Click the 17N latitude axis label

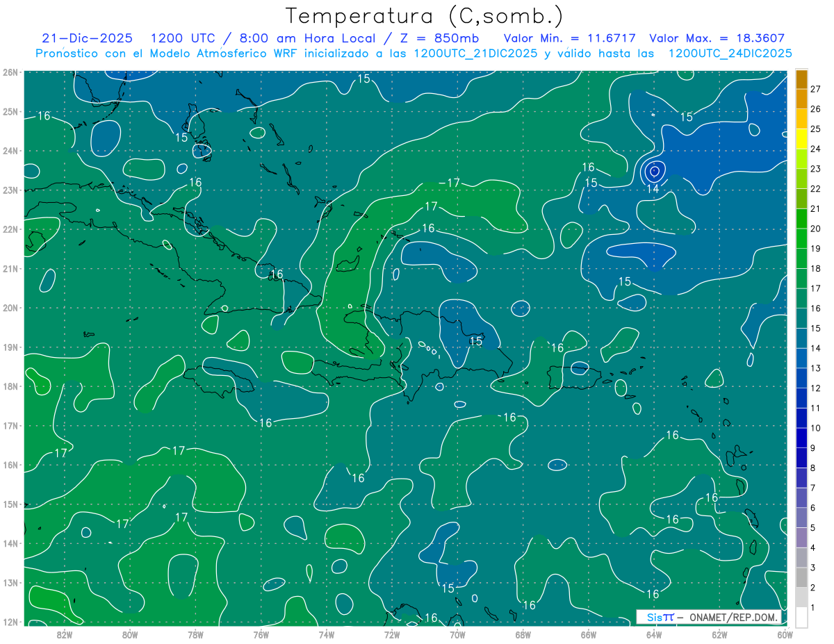(x=10, y=425)
